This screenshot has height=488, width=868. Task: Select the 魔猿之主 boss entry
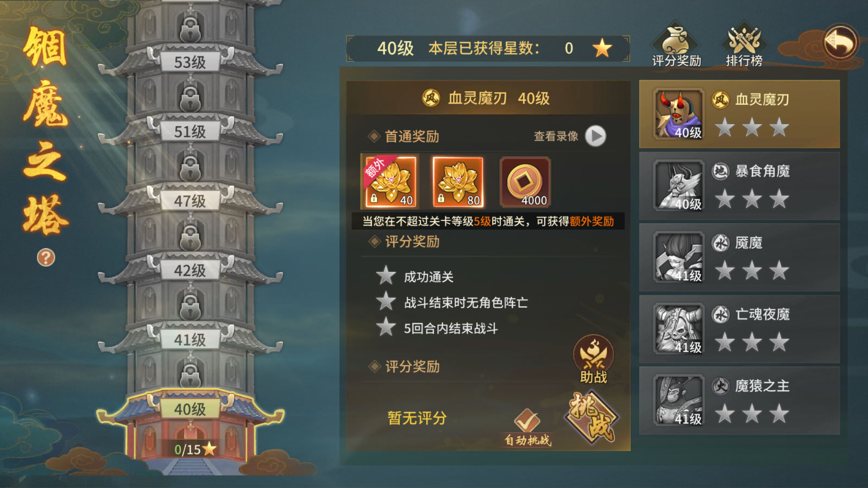[x=739, y=401]
